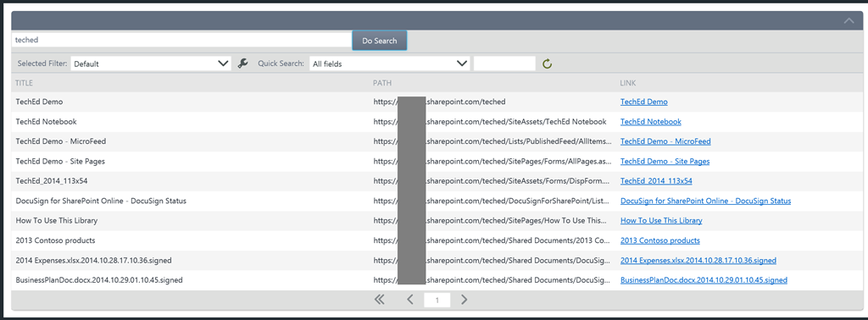
Task: Click the page number field showing 1
Action: click(x=437, y=300)
